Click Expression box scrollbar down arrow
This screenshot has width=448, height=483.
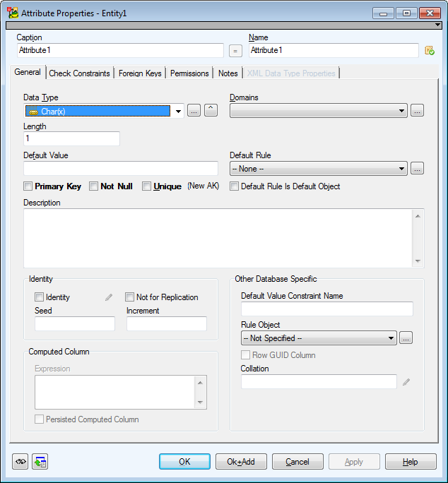pyautogui.click(x=201, y=402)
